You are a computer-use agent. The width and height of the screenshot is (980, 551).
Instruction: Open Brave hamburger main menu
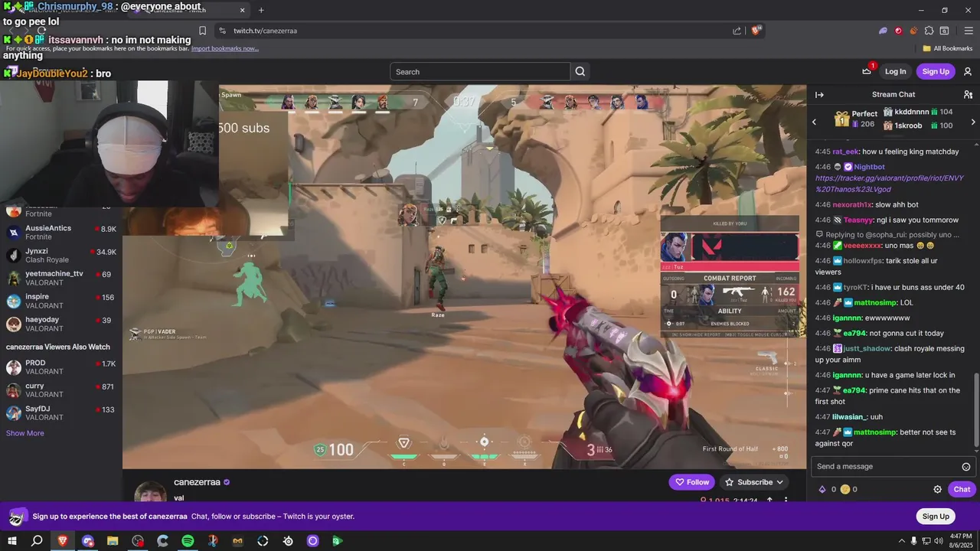[x=969, y=31]
